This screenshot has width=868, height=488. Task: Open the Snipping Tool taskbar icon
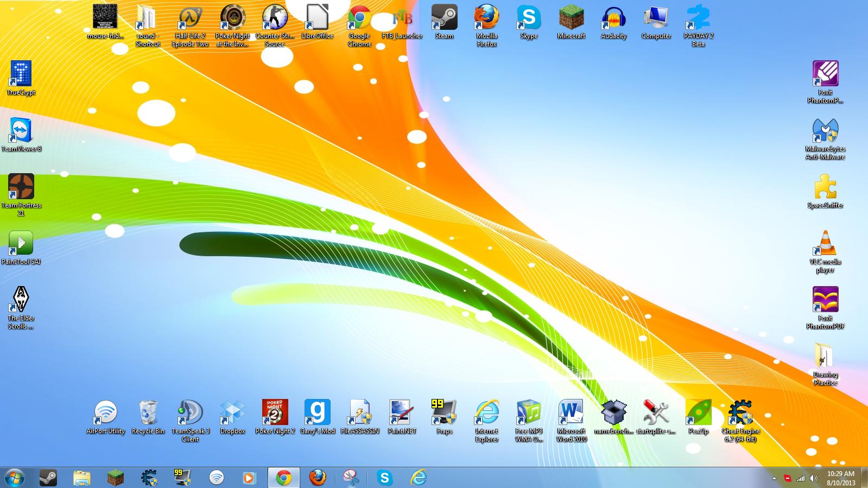[351, 478]
